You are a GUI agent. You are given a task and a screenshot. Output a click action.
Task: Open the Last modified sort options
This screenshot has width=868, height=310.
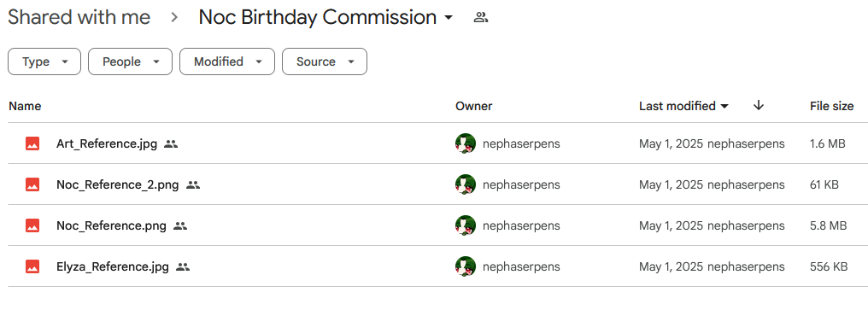pos(683,106)
